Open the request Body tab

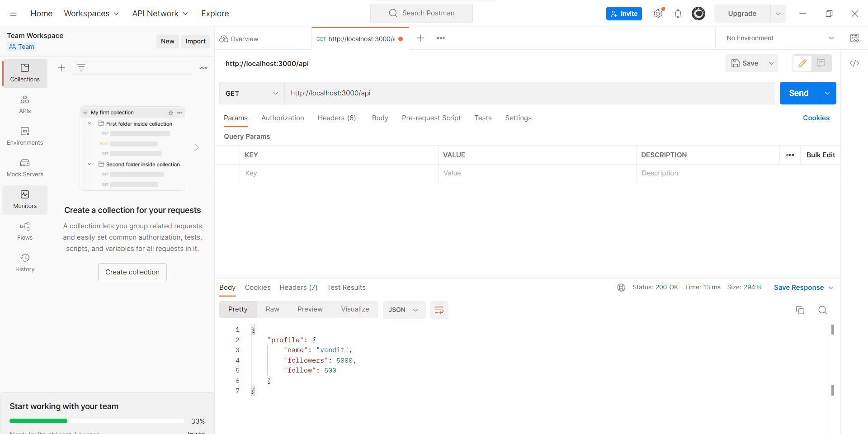pyautogui.click(x=380, y=118)
